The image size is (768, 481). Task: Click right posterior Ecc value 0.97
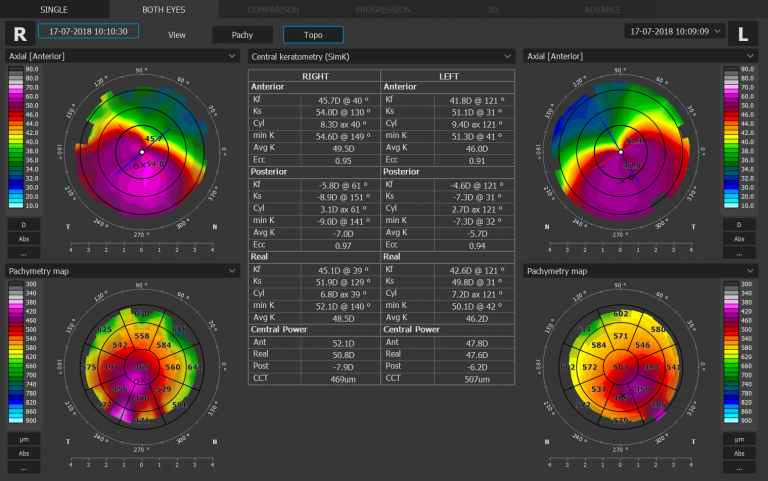342,245
